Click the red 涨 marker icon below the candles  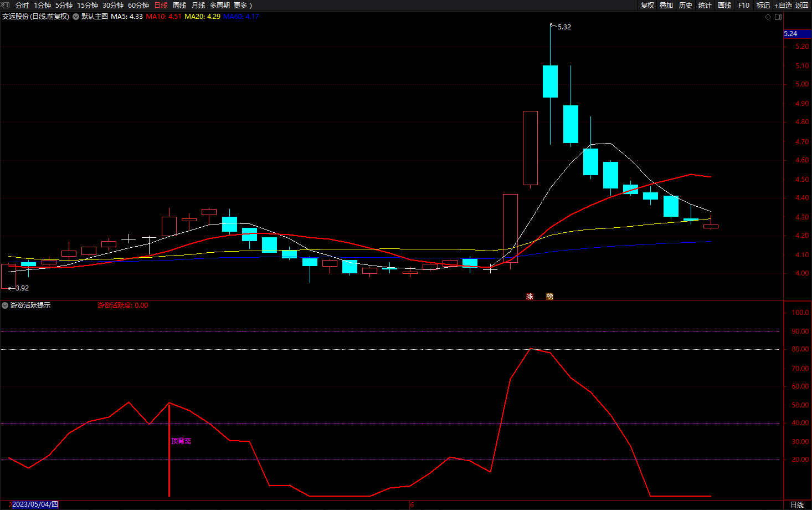tap(530, 297)
